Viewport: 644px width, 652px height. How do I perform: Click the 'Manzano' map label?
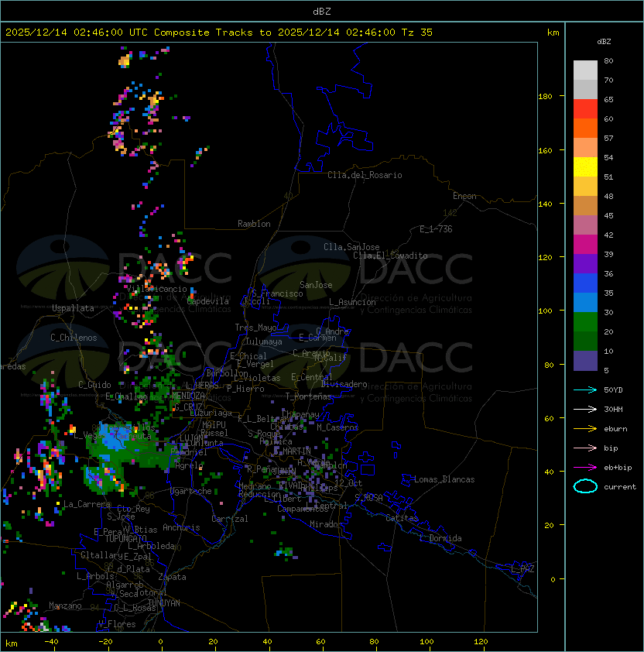tap(65, 606)
